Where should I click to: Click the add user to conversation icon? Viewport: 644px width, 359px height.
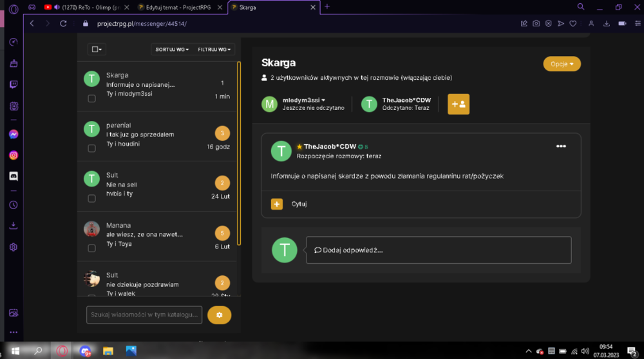pos(459,104)
